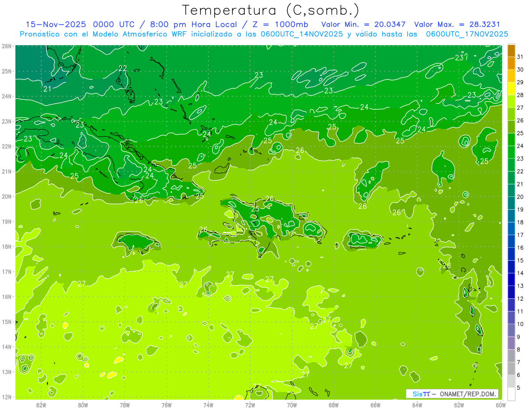Screen dimensions: 532x411
Task: Click 'Valor Max. = 28.3231' readout
Action: (457, 24)
